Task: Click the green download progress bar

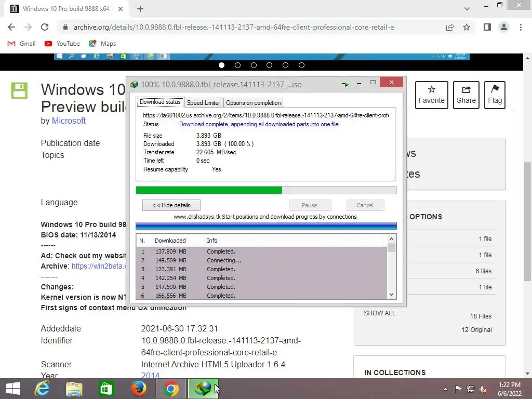Action: 266,190
